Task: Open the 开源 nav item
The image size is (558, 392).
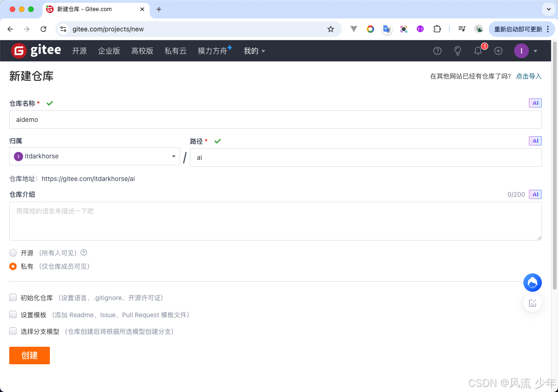Action: pos(79,51)
